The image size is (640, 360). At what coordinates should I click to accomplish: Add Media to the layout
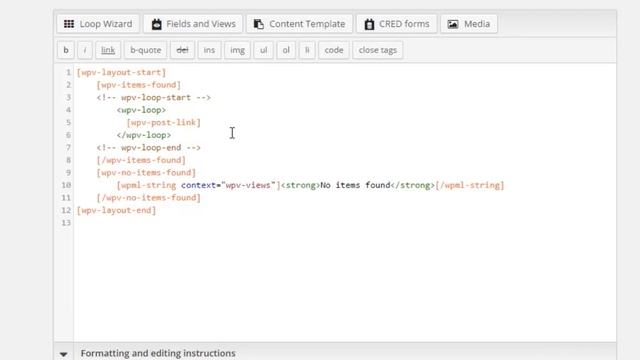tap(469, 24)
